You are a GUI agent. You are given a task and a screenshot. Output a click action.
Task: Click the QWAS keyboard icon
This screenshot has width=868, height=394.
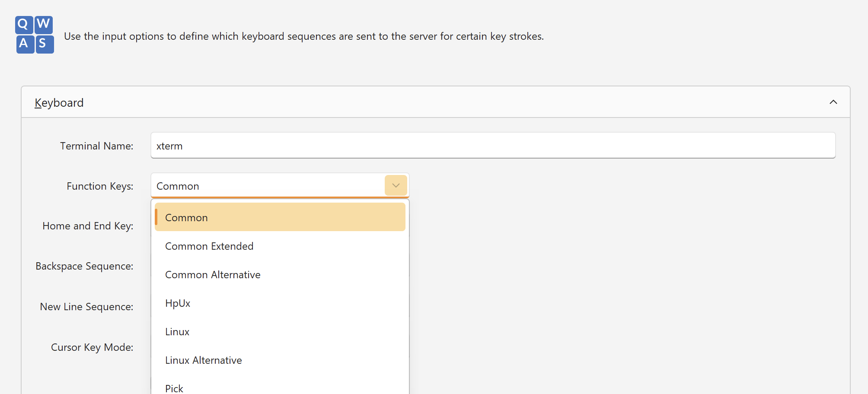point(35,35)
